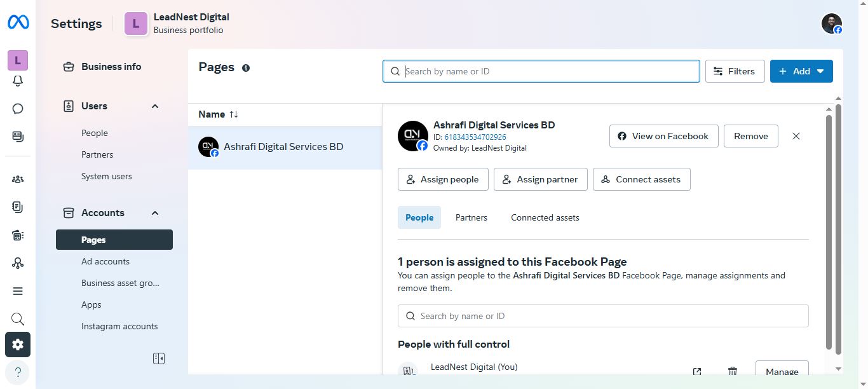Screen dimensions: 868x389
Task: Click Assign partner button
Action: tap(541, 179)
